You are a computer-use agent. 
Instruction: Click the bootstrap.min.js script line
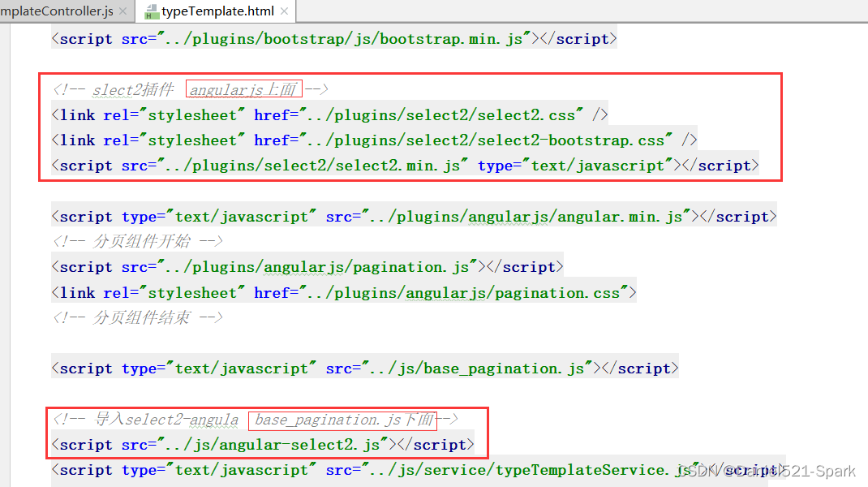tap(333, 39)
